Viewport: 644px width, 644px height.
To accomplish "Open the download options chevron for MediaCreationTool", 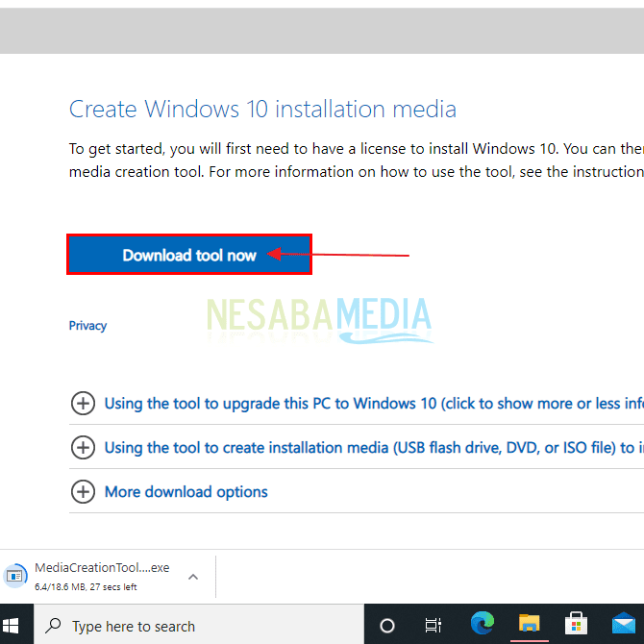I will coord(193,577).
